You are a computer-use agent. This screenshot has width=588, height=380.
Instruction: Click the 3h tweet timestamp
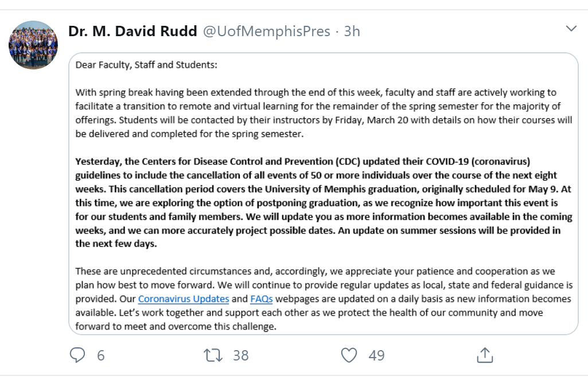(352, 31)
